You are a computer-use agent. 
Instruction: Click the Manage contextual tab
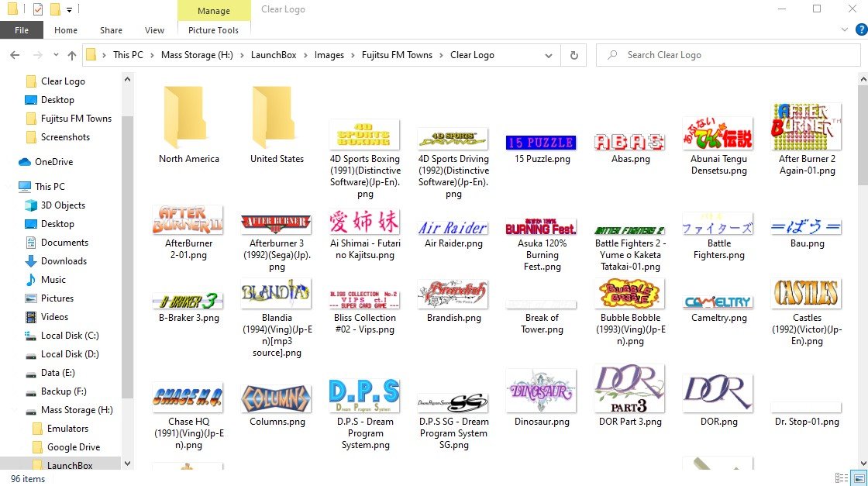click(x=214, y=11)
